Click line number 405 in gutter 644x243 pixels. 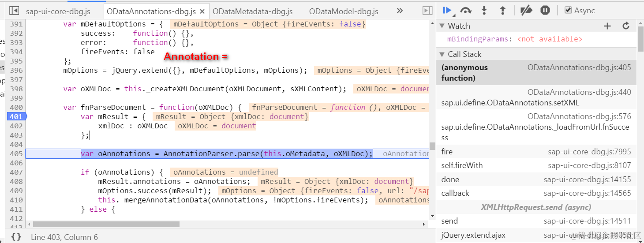tap(16, 153)
